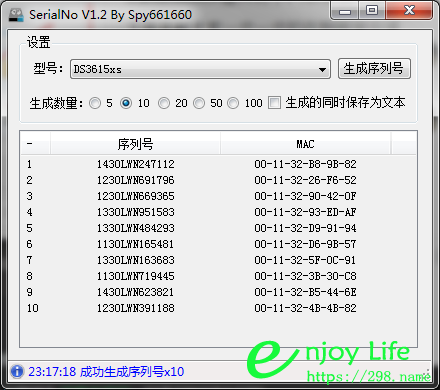Select serial 1130LWN719445

(x=136, y=276)
